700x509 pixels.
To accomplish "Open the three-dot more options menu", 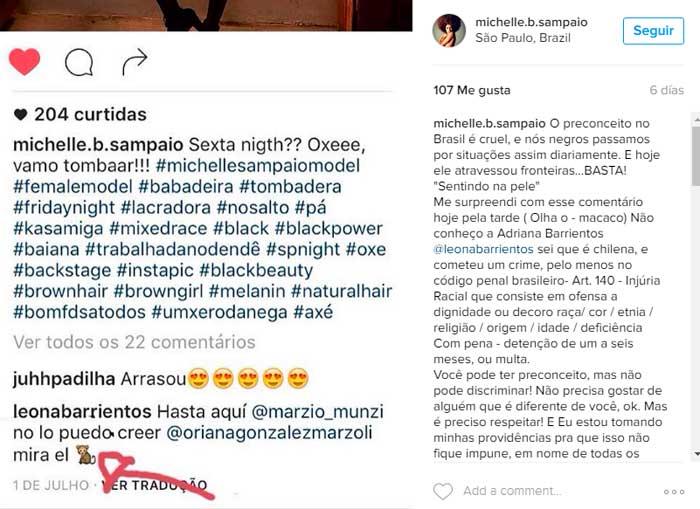I will point(674,492).
